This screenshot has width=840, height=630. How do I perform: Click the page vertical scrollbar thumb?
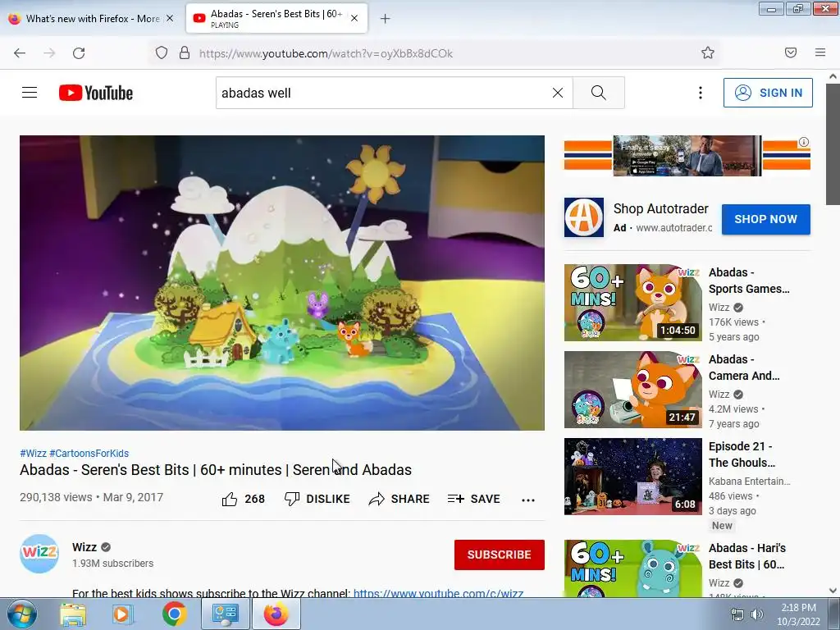(833, 144)
